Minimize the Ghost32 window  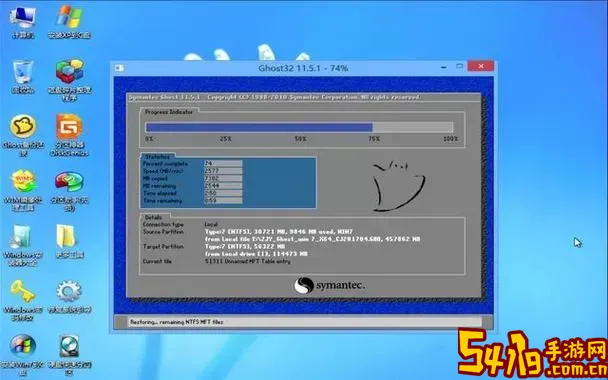pyautogui.click(x=444, y=67)
